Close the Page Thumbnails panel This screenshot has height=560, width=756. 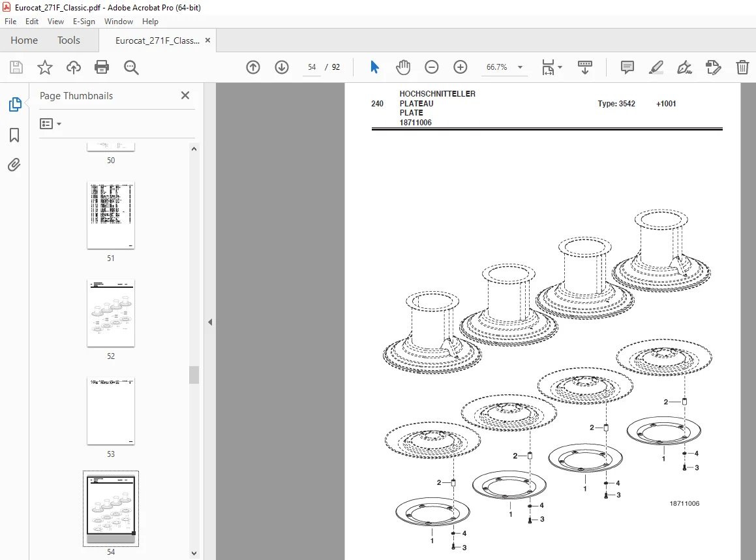tap(185, 95)
